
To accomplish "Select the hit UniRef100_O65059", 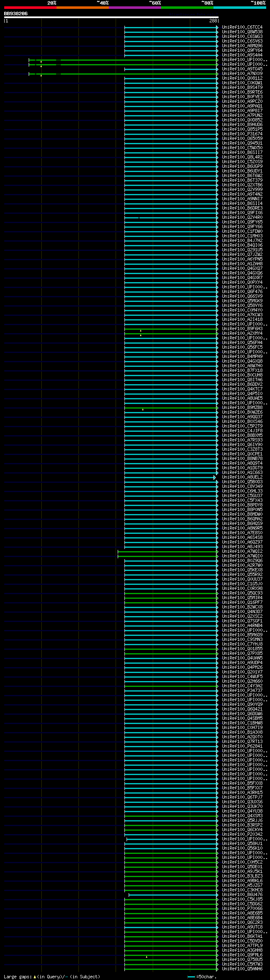I will (242, 139).
